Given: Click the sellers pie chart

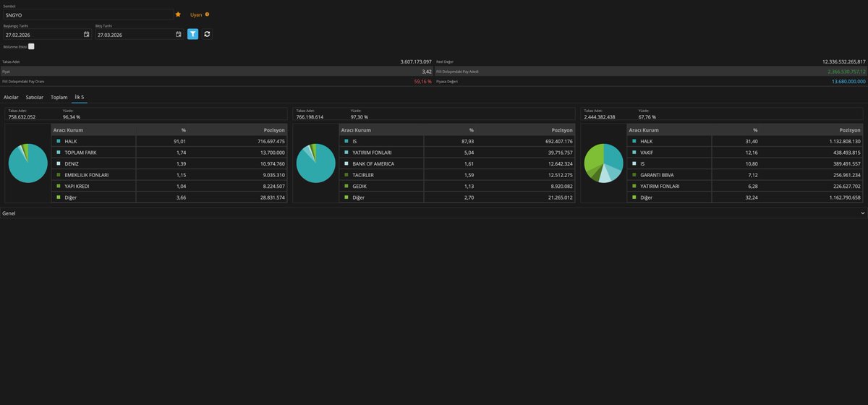Looking at the screenshot, I should click(x=316, y=163).
